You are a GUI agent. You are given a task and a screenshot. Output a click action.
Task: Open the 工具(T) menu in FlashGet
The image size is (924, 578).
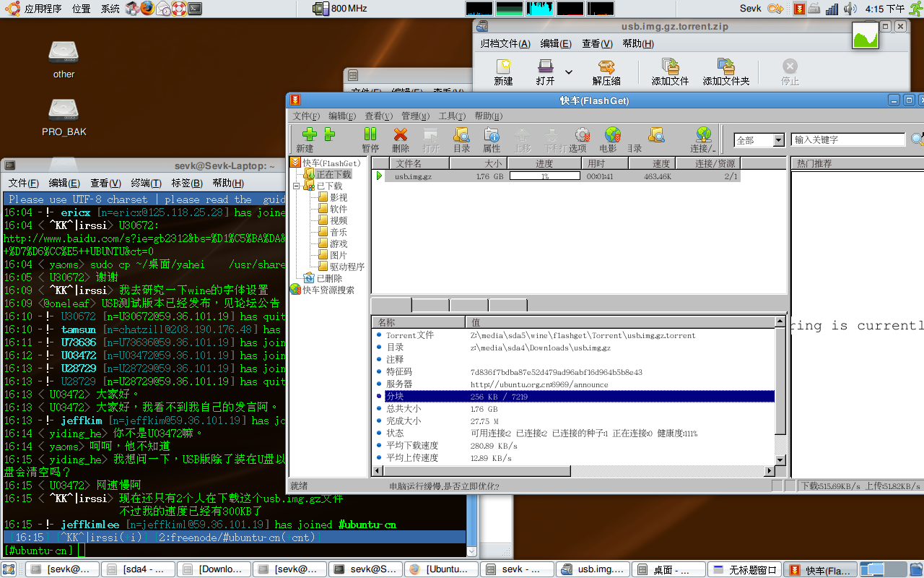point(452,116)
